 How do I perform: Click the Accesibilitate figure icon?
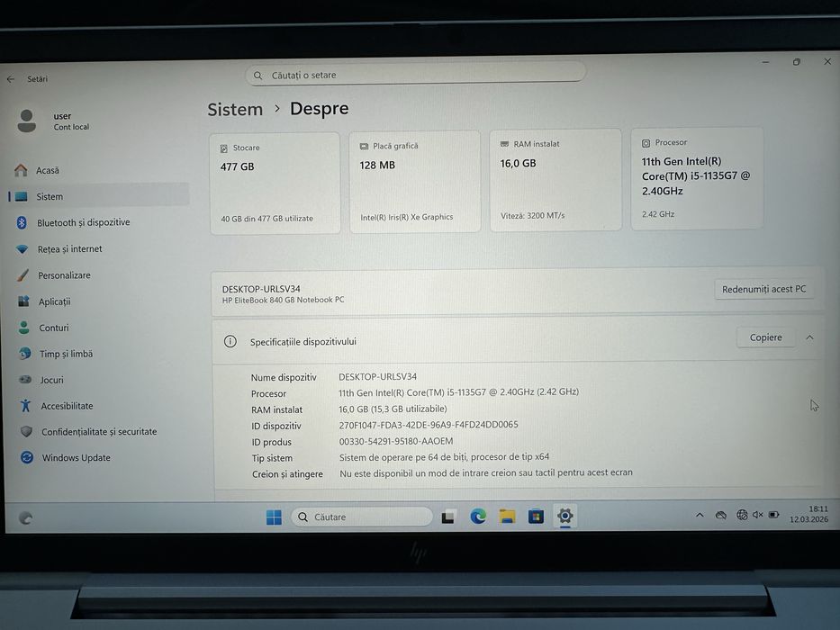[x=25, y=406]
